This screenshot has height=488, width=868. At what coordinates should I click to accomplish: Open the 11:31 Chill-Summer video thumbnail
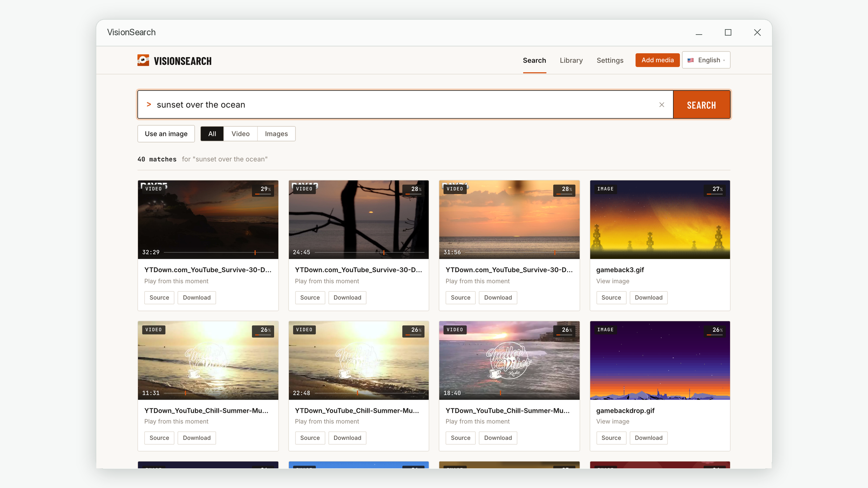[x=208, y=361]
